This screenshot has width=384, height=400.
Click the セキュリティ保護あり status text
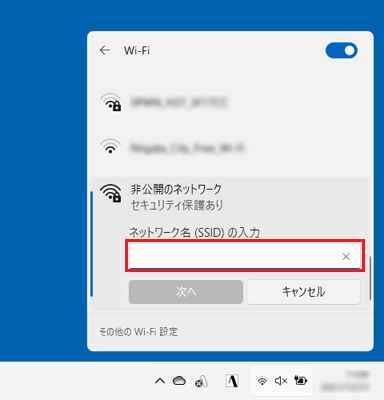coord(177,205)
